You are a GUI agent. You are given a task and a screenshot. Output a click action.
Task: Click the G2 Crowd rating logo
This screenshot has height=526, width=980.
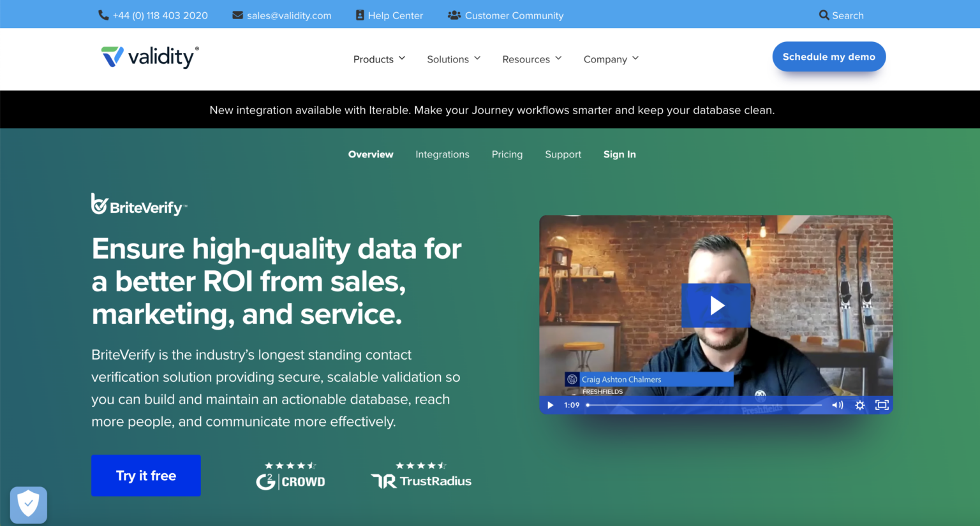[290, 476]
